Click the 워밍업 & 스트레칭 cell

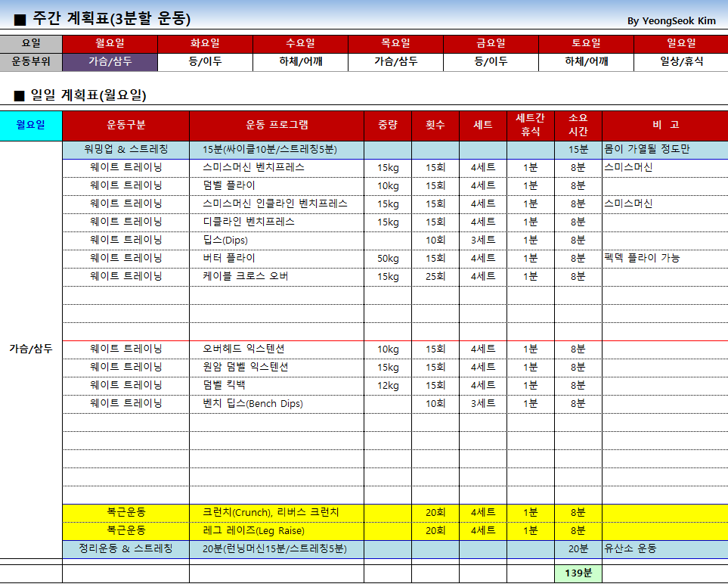(x=125, y=150)
